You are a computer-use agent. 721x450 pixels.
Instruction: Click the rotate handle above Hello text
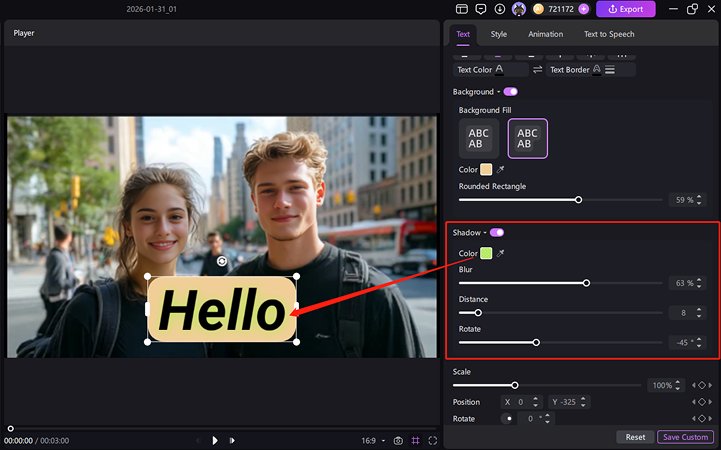(222, 261)
